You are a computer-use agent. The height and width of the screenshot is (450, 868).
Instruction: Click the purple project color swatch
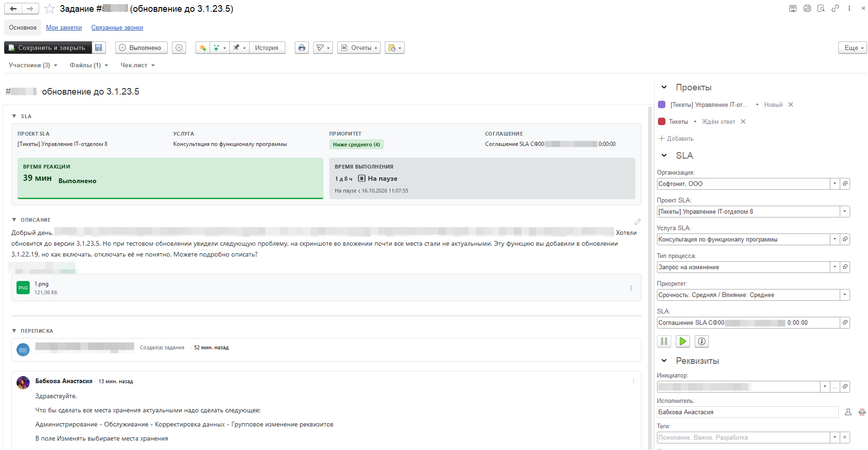662,104
